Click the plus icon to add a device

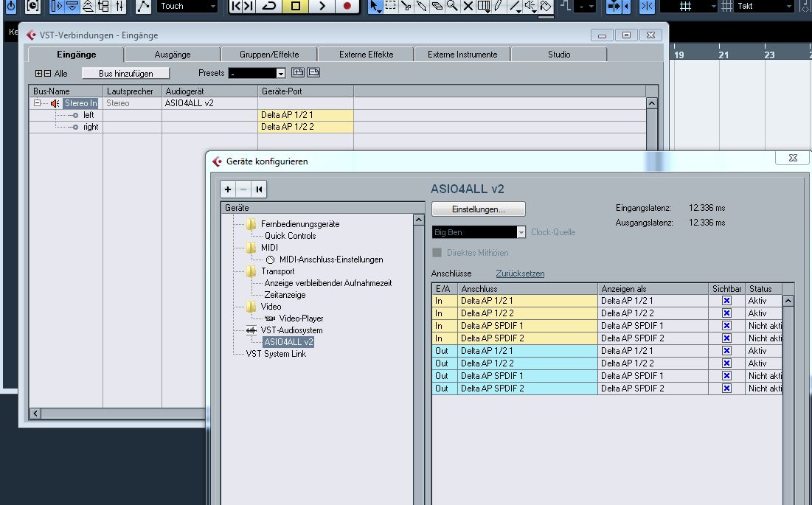point(228,189)
